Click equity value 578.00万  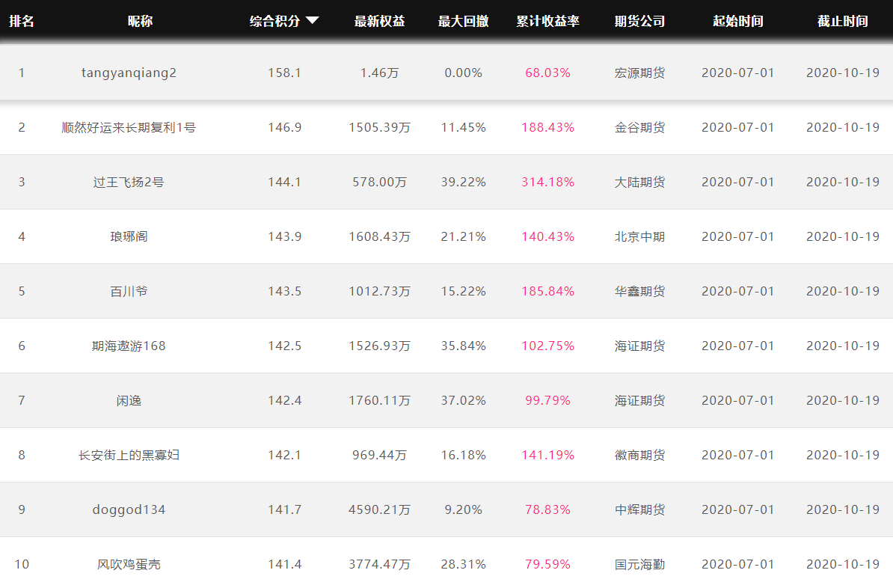click(x=379, y=183)
